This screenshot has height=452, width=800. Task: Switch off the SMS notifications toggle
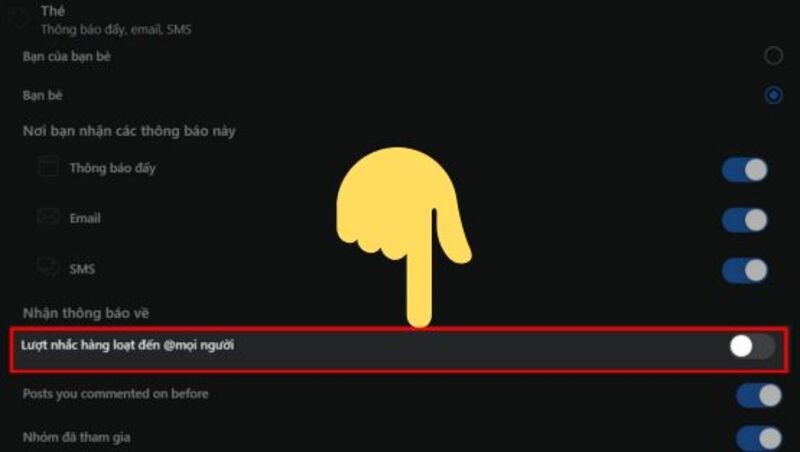(745, 270)
